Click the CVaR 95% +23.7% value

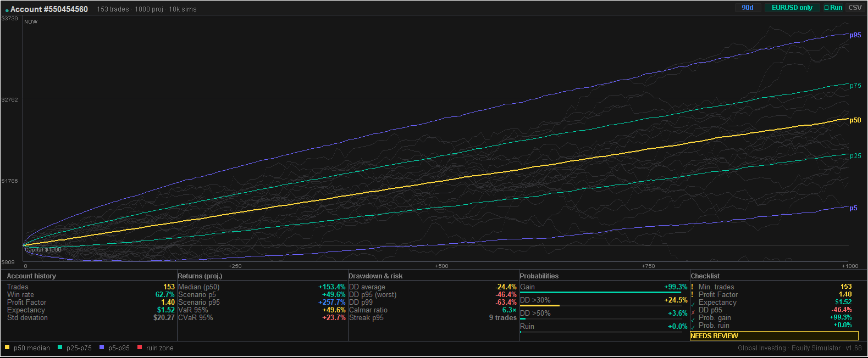tap(334, 318)
